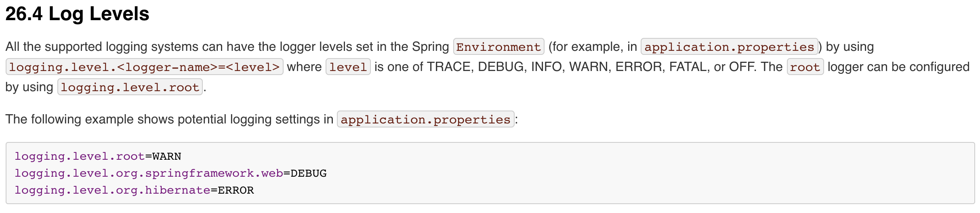Click the word WARN in code block

pos(166,157)
